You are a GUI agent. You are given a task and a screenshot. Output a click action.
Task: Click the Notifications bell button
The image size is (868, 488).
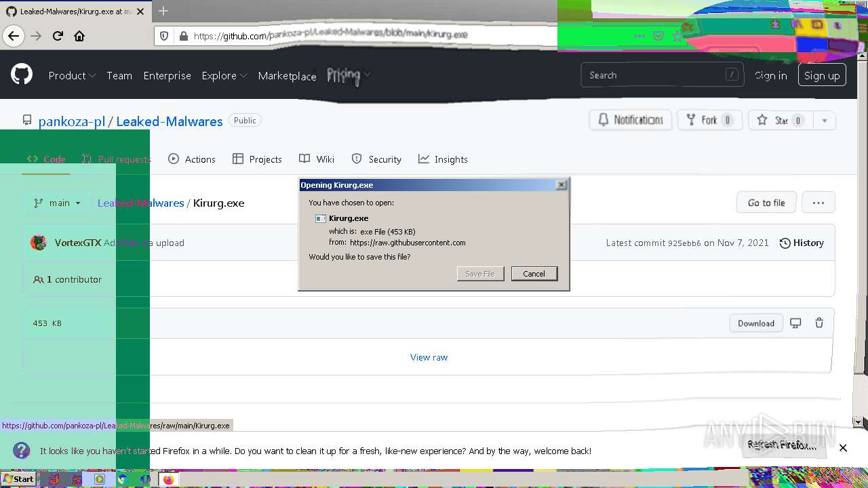coord(631,120)
